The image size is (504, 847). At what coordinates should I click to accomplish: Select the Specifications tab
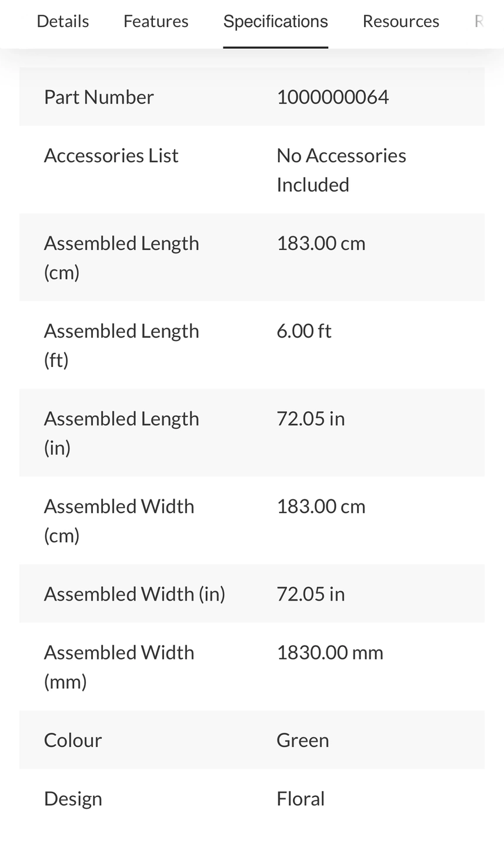pos(275,21)
